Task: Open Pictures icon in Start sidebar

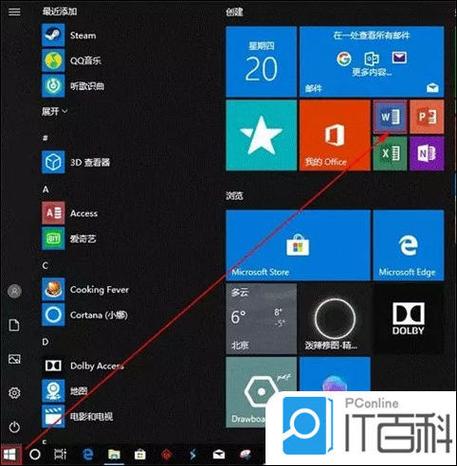Action: (x=14, y=359)
